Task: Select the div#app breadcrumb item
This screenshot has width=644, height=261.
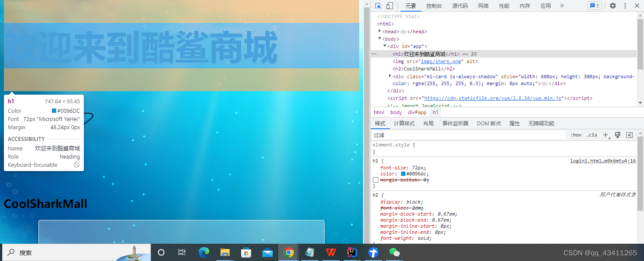Action: click(417, 112)
